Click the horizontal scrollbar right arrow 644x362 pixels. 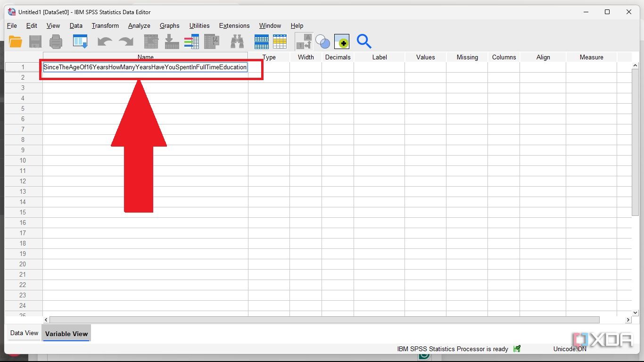628,320
